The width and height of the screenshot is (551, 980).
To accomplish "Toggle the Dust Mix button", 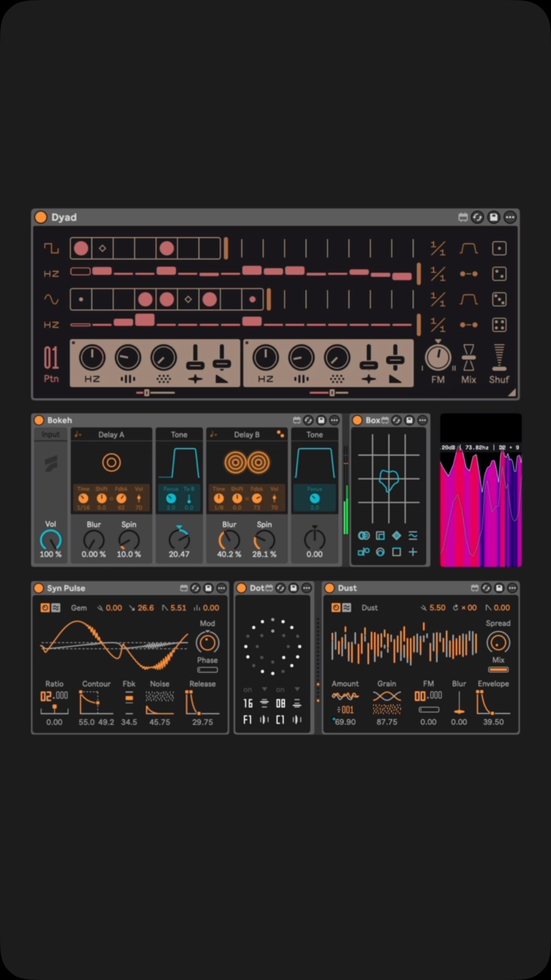I will tap(498, 670).
